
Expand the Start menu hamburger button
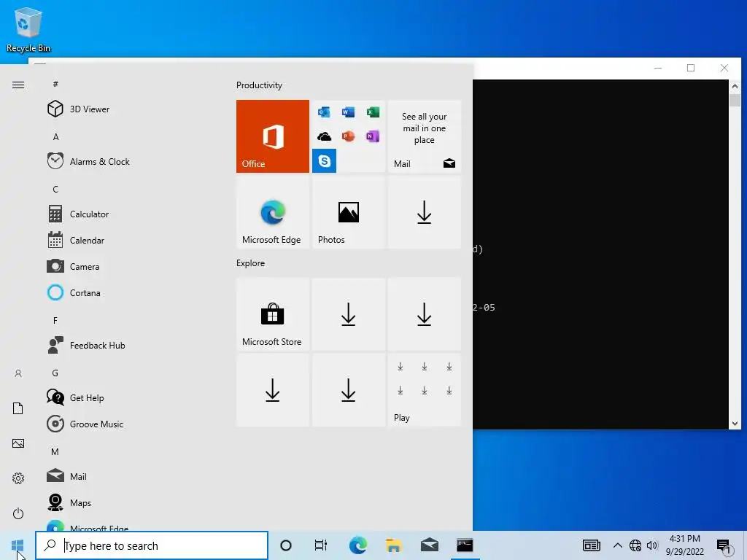[x=18, y=85]
